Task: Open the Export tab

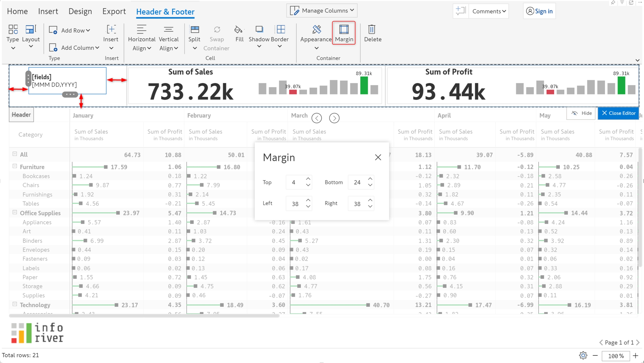Action: [x=114, y=11]
